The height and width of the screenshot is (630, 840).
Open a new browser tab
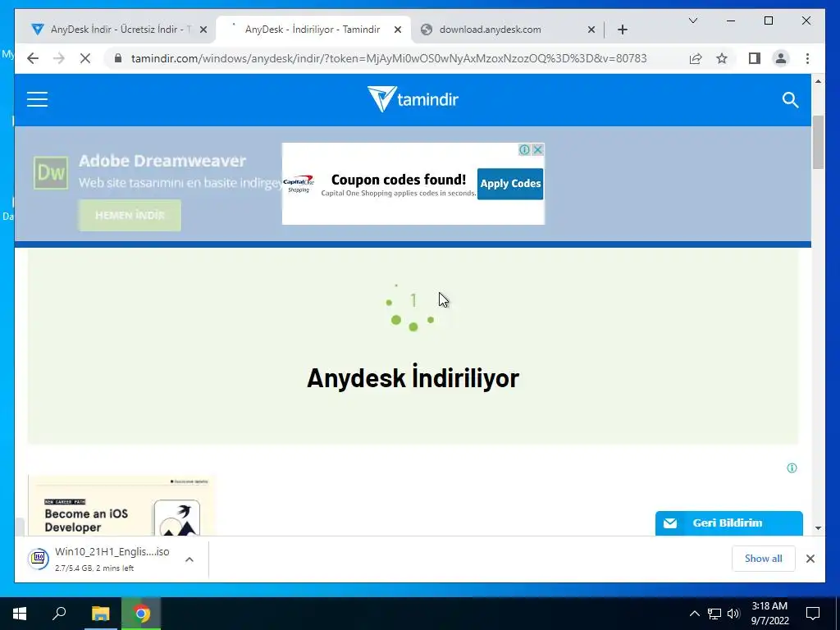pos(622,30)
